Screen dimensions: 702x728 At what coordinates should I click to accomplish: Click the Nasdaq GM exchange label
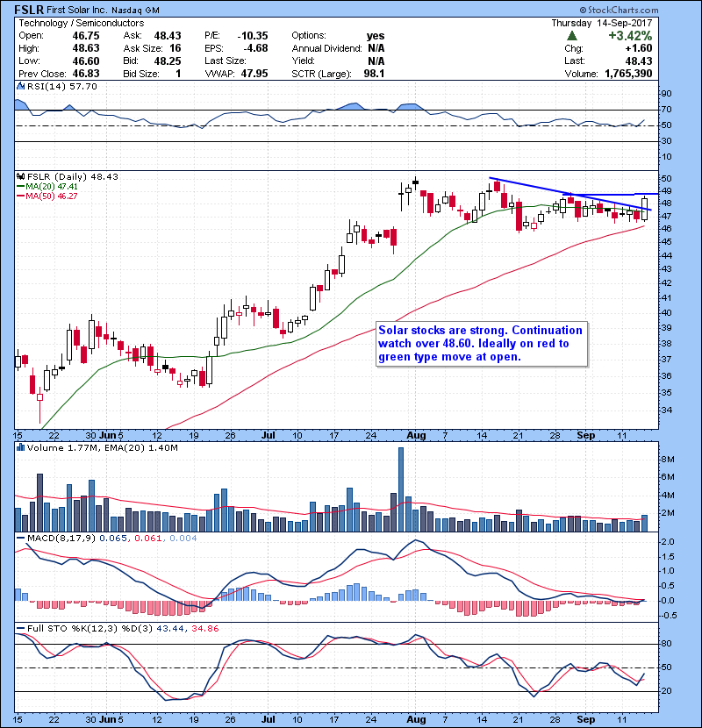[x=135, y=11]
